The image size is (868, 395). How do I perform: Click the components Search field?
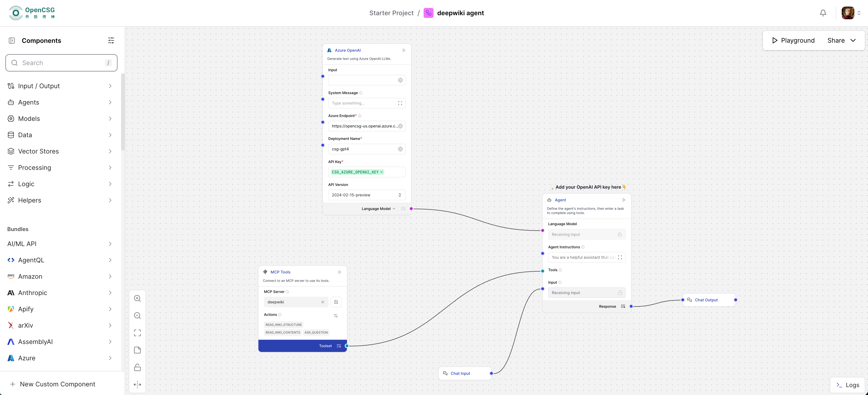point(61,63)
